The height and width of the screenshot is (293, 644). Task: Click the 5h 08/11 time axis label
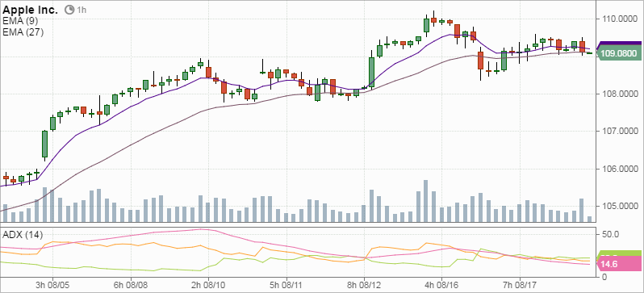[x=286, y=284]
